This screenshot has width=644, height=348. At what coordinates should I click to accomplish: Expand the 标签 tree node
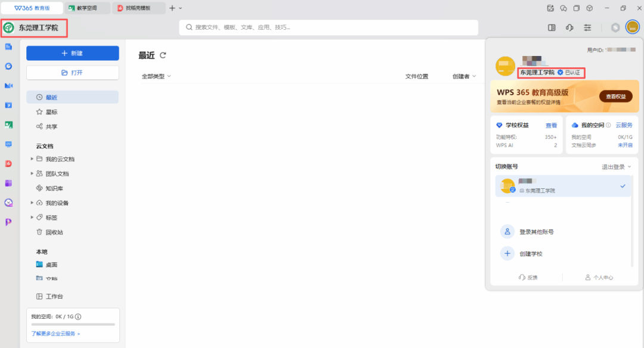pyautogui.click(x=32, y=217)
